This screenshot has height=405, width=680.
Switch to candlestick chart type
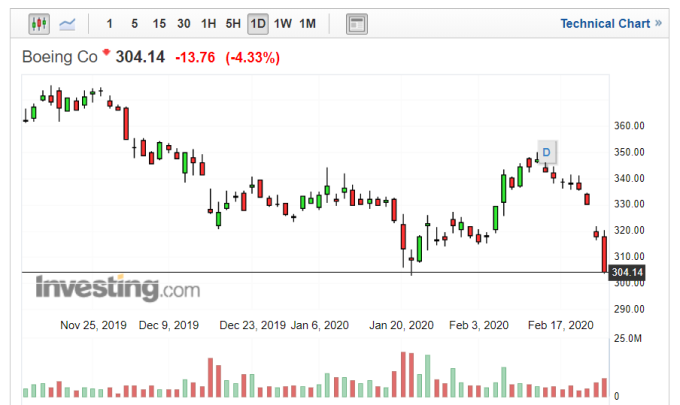pos(39,24)
